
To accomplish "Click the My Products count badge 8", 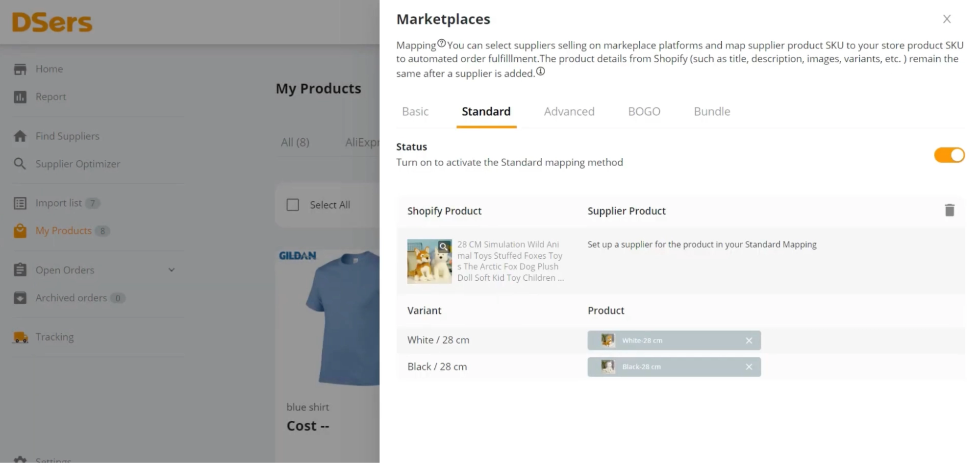I will click(x=102, y=231).
